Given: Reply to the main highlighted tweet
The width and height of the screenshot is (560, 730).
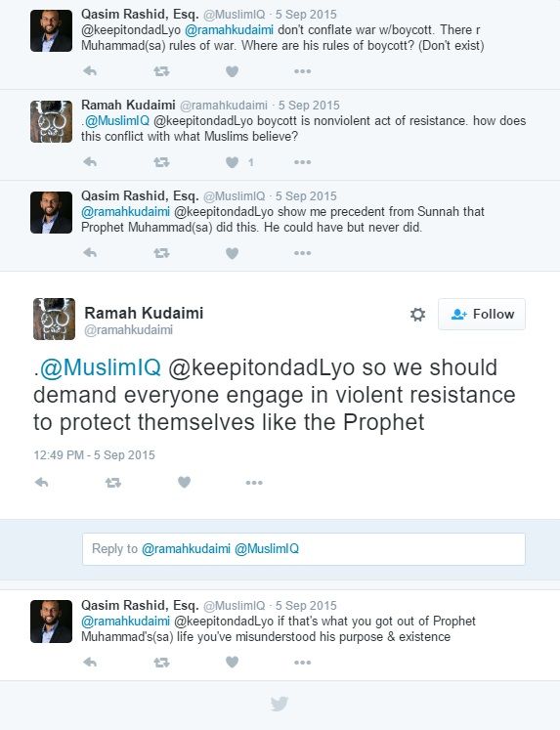Looking at the screenshot, I should pos(41,483).
